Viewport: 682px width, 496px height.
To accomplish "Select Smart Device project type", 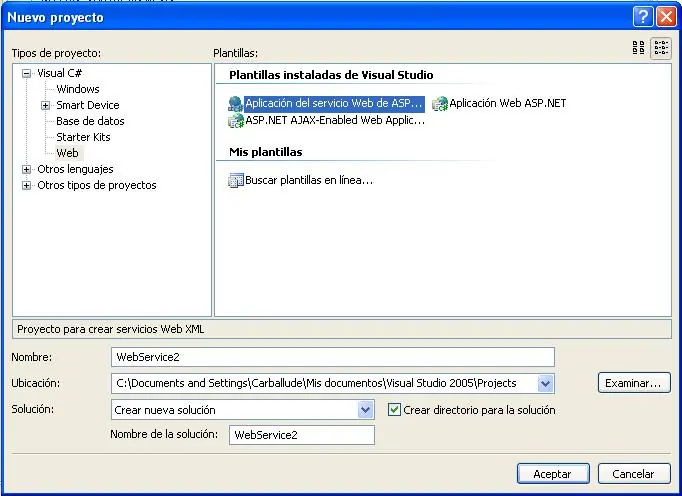I will (x=88, y=105).
